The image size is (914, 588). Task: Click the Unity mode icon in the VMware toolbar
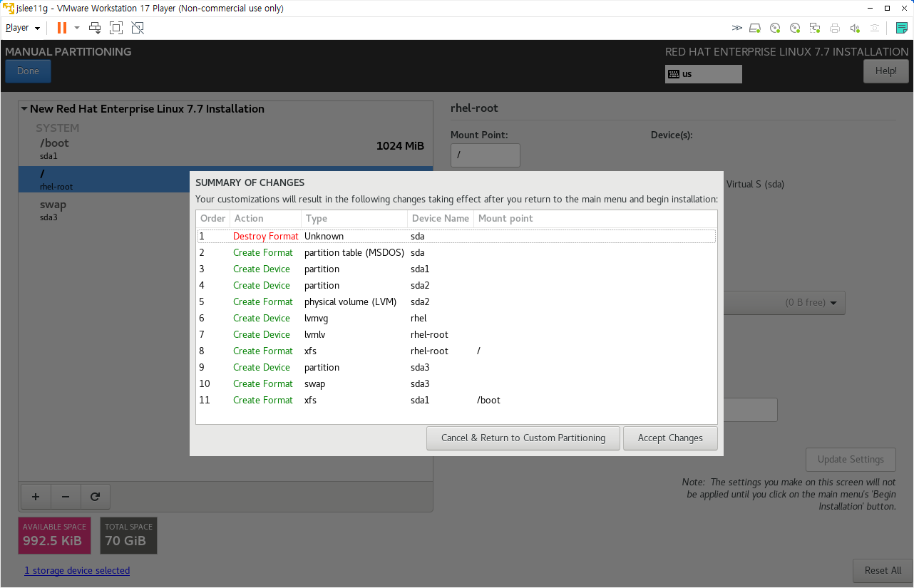(138, 28)
